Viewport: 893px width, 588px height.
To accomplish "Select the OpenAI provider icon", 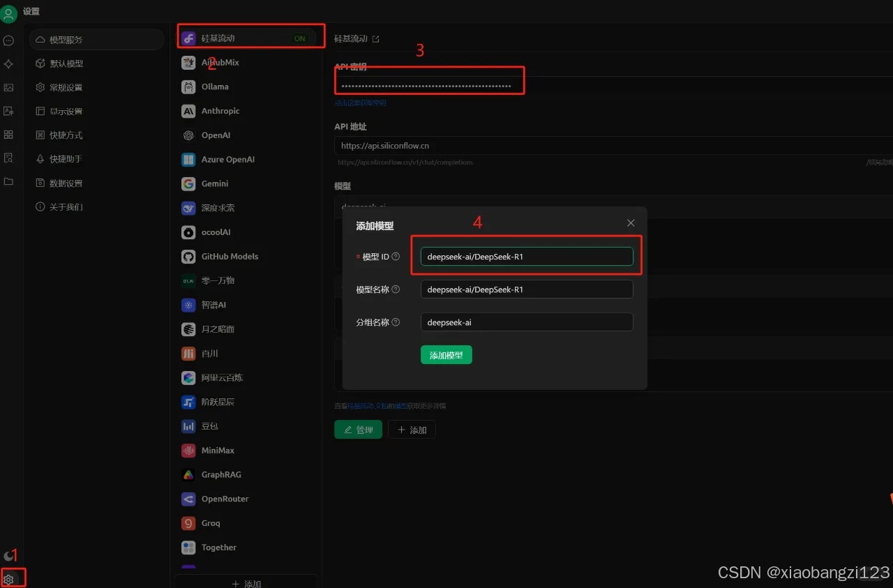I will click(188, 135).
